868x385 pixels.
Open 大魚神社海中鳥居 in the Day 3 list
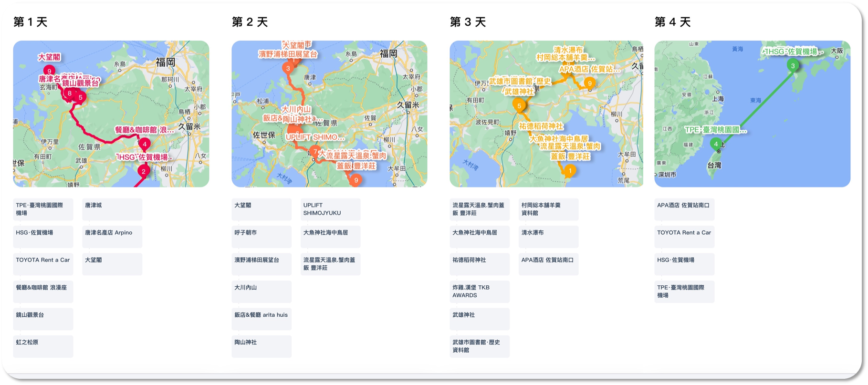(480, 237)
